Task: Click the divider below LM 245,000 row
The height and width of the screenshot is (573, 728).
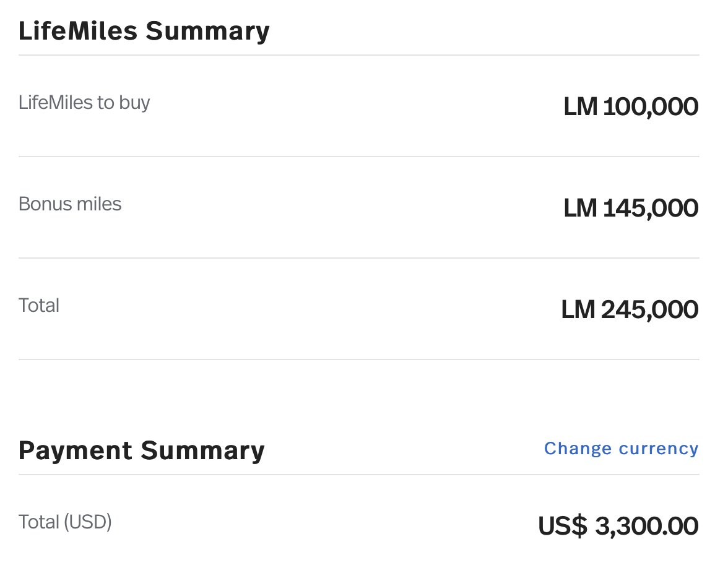Action: pyautogui.click(x=359, y=360)
